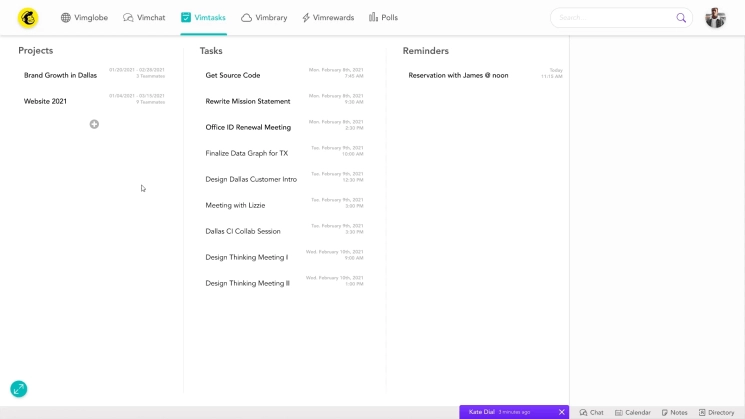Open the Polls tab
Image resolution: width=745 pixels, height=419 pixels.
[383, 18]
